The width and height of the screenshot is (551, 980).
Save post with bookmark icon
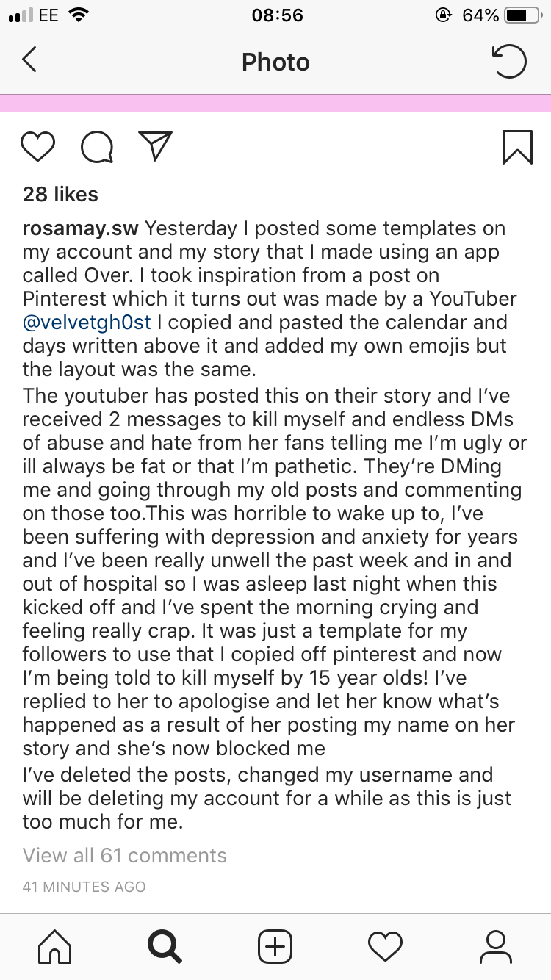(517, 146)
